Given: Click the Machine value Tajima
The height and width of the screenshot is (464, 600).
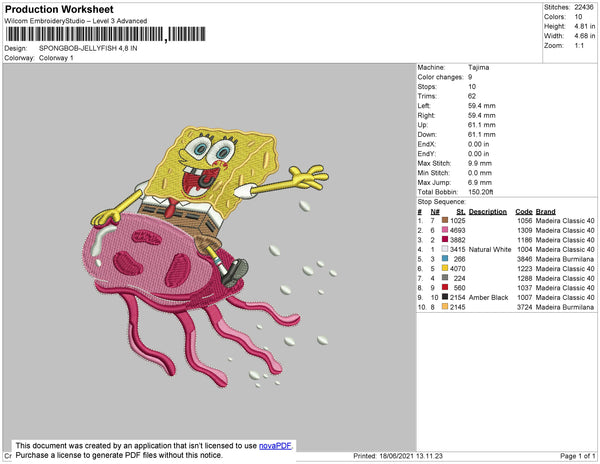Looking at the screenshot, I should pyautogui.click(x=478, y=67).
